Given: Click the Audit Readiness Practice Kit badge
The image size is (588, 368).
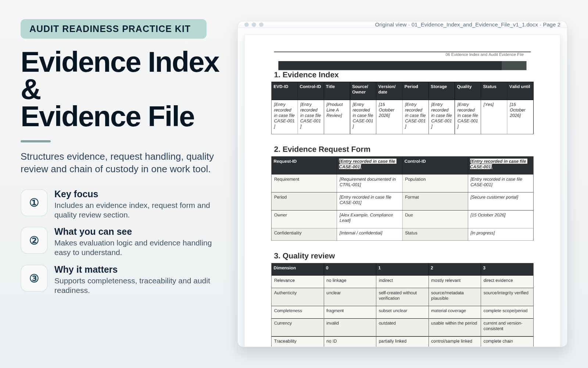Looking at the screenshot, I should (114, 29).
